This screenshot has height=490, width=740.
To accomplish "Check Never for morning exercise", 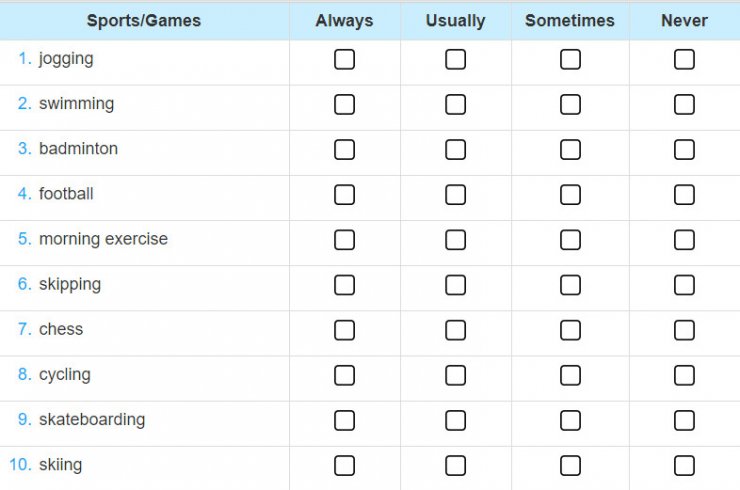I will point(684,240).
